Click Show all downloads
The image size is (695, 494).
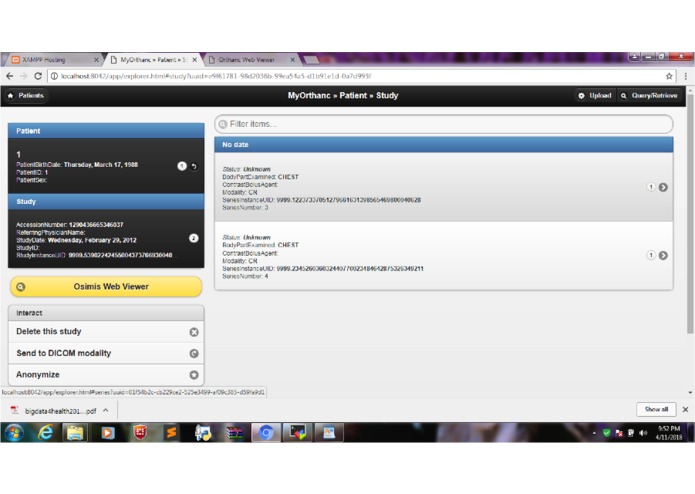click(x=656, y=409)
